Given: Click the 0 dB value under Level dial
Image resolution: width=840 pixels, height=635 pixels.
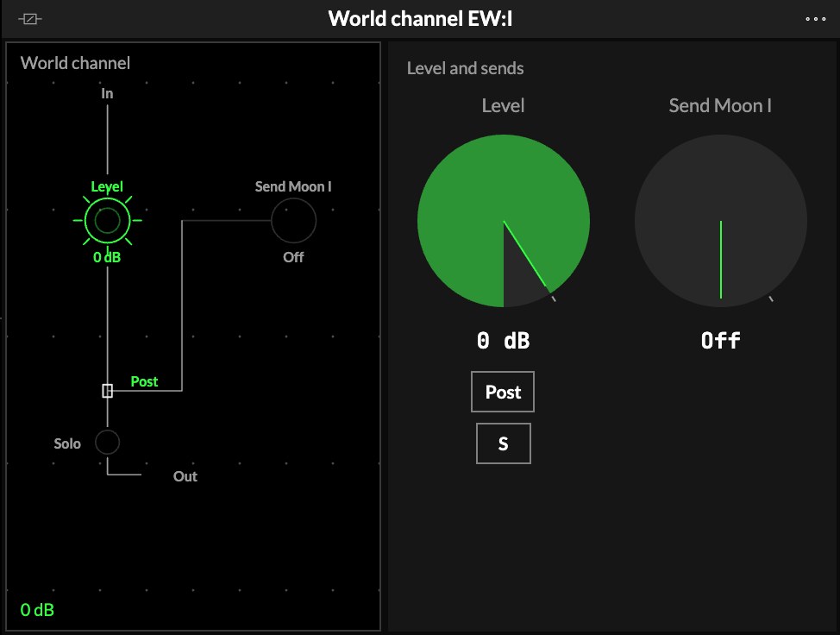Looking at the screenshot, I should click(503, 341).
